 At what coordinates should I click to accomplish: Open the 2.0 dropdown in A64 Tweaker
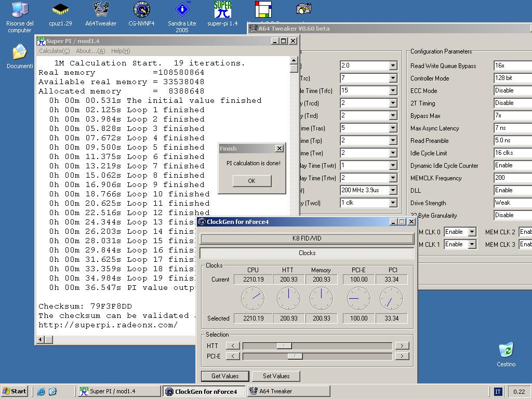coord(393,65)
